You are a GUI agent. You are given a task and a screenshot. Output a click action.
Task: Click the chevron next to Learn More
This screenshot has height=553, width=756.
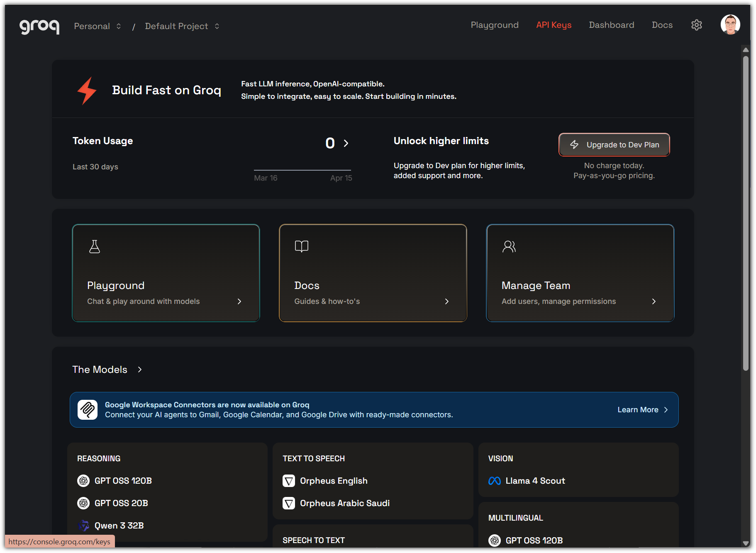(x=666, y=410)
